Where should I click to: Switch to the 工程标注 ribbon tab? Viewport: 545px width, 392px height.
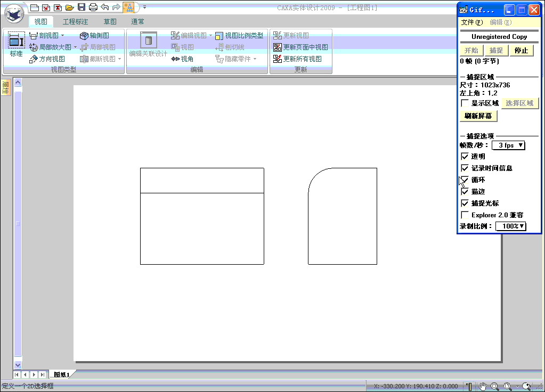[75, 21]
